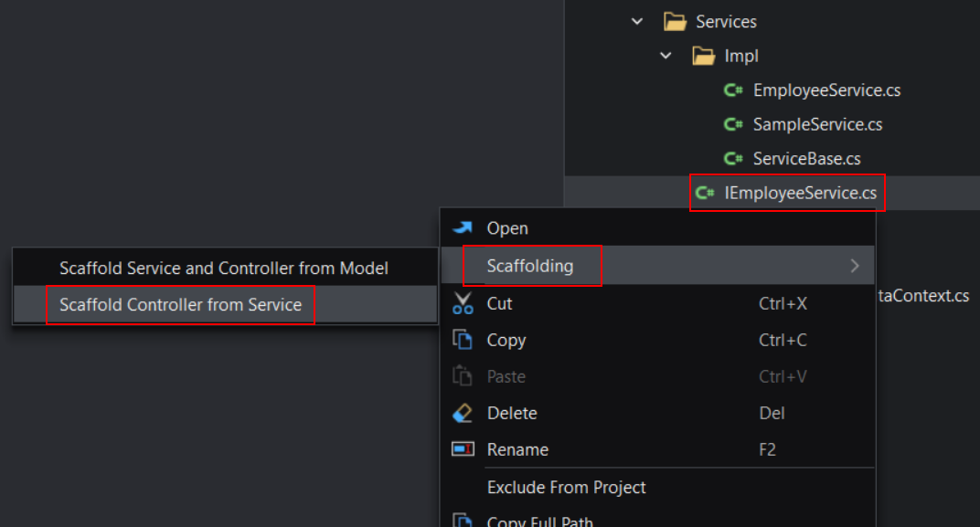Viewport: 980px width, 527px height.
Task: Select the EmployeeService.cs file
Action: [826, 90]
